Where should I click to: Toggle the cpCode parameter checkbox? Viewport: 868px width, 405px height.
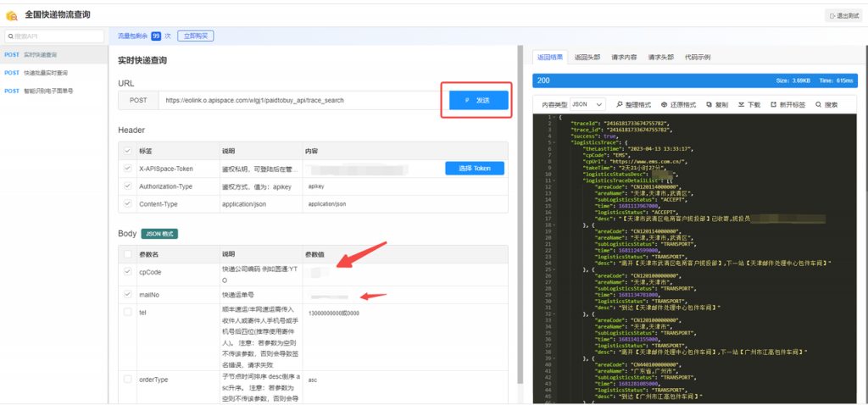click(128, 272)
